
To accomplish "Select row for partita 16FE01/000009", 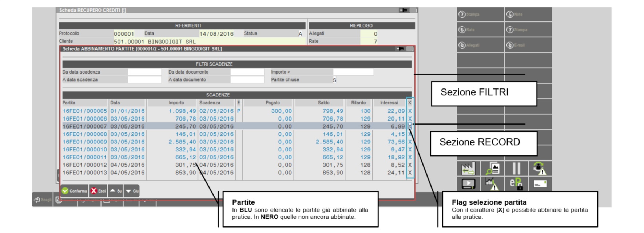I will [x=85, y=142].
